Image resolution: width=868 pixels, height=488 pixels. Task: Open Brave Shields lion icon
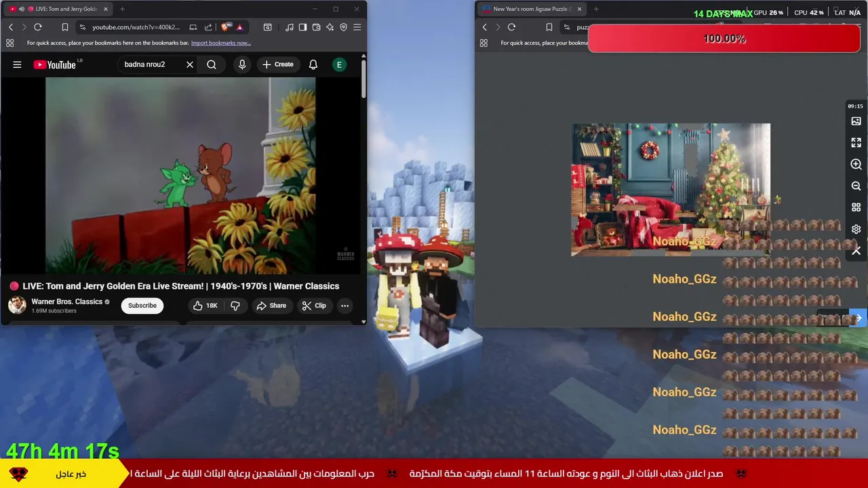click(x=226, y=27)
